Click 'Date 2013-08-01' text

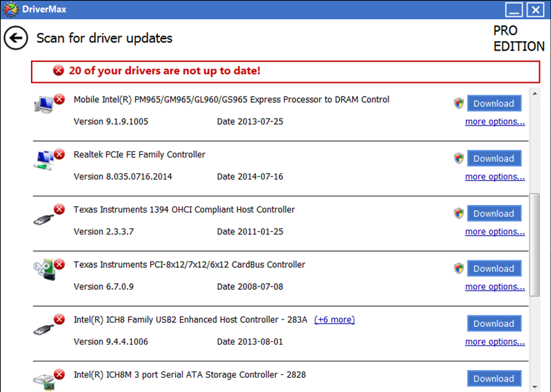pos(250,342)
